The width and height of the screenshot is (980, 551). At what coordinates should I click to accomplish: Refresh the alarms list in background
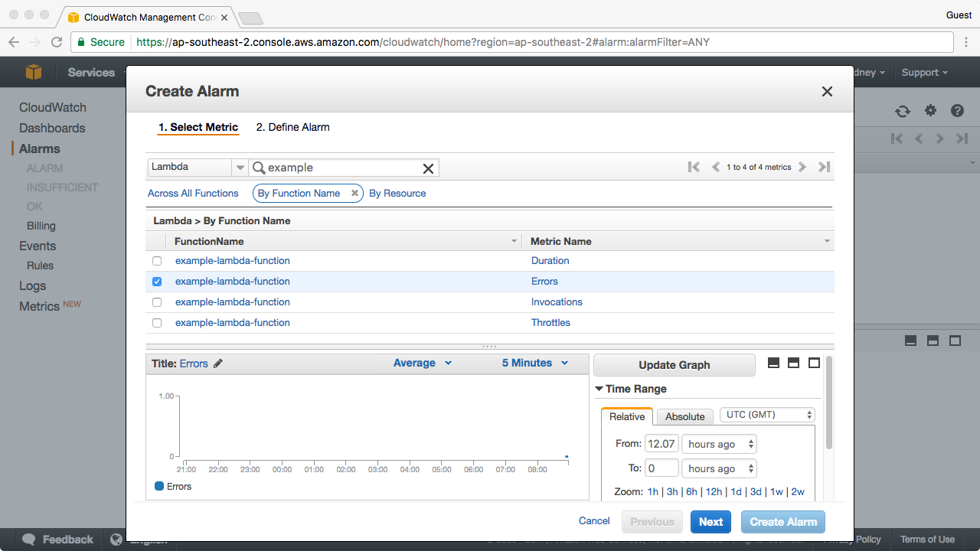point(903,111)
